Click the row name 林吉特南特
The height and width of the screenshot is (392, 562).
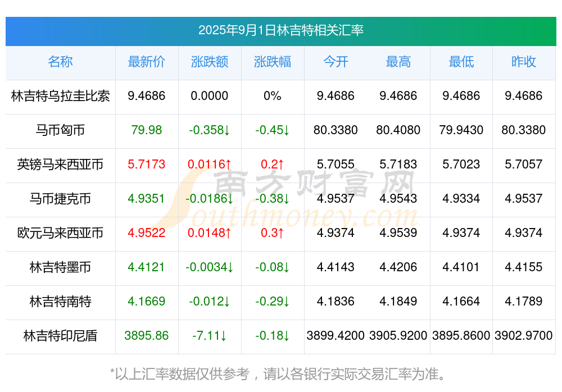pos(60,302)
